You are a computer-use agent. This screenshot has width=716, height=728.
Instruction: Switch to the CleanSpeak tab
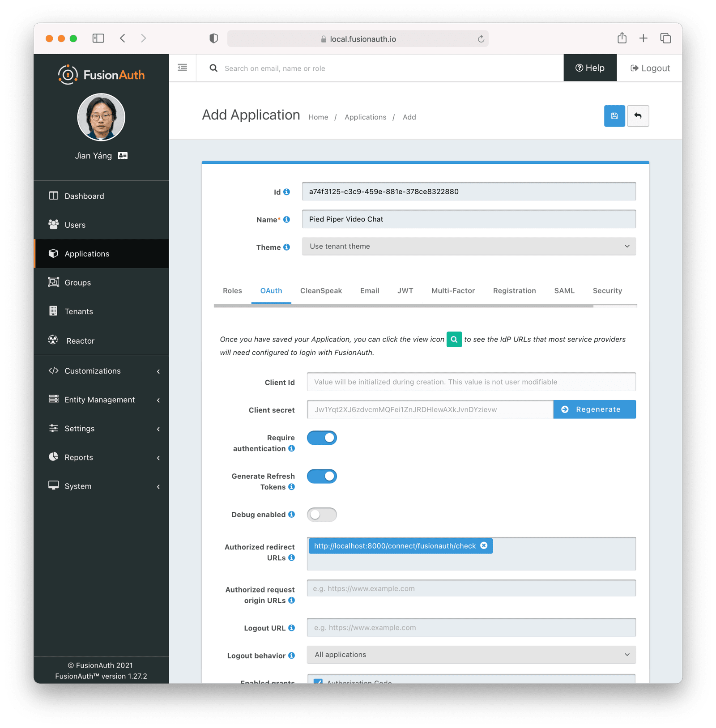coord(321,291)
